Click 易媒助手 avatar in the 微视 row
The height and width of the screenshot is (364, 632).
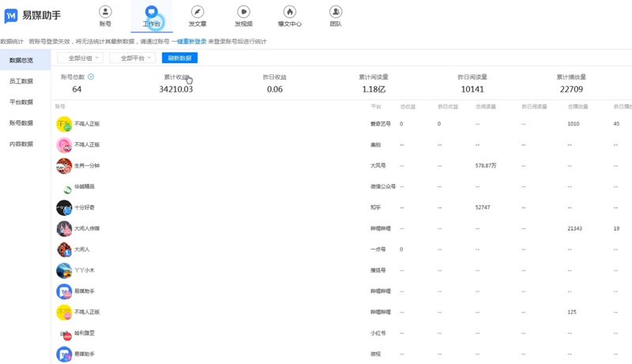64,355
